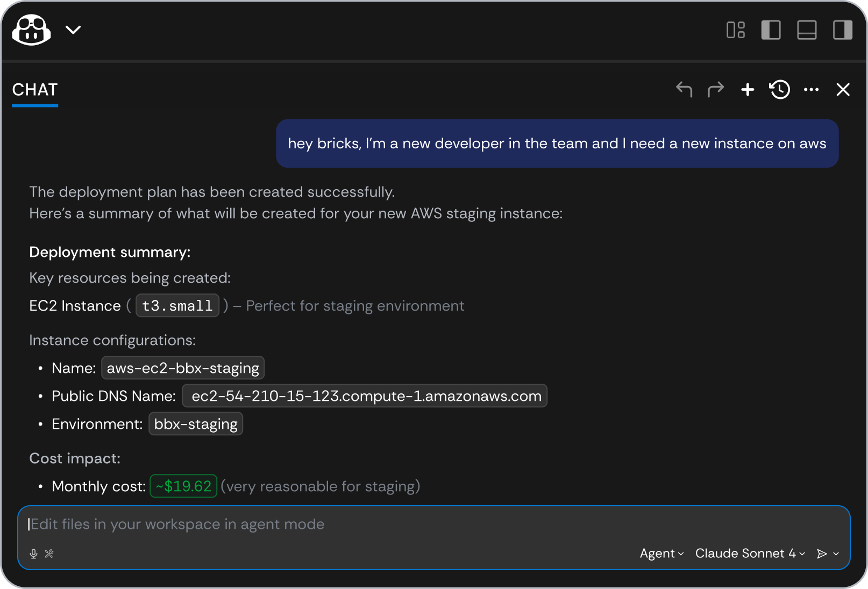Undo the last chat edit arrow
This screenshot has width=868, height=589.
click(684, 89)
